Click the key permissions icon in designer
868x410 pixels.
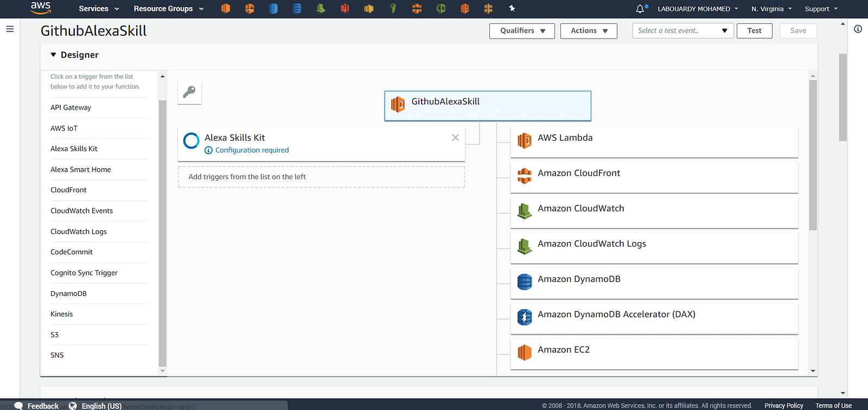189,92
